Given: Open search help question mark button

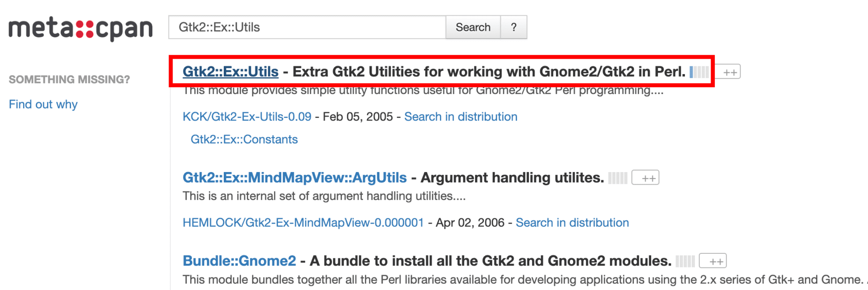Looking at the screenshot, I should 514,27.
